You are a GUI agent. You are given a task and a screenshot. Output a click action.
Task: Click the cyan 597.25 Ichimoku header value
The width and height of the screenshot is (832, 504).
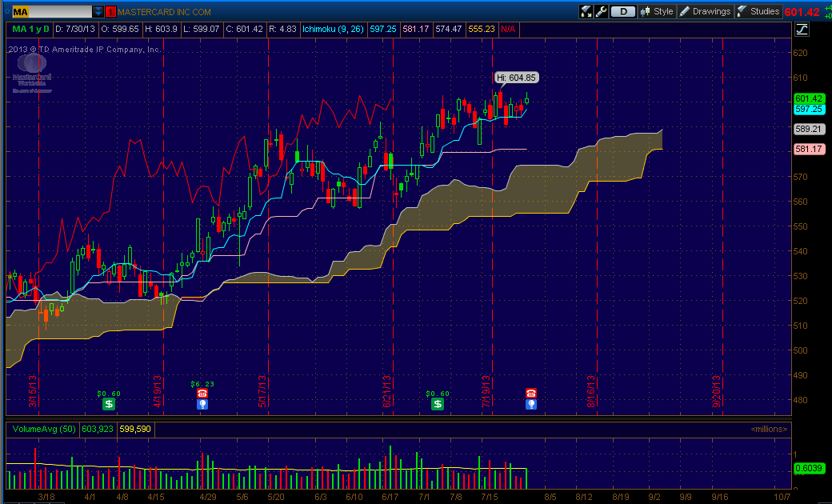pyautogui.click(x=383, y=29)
